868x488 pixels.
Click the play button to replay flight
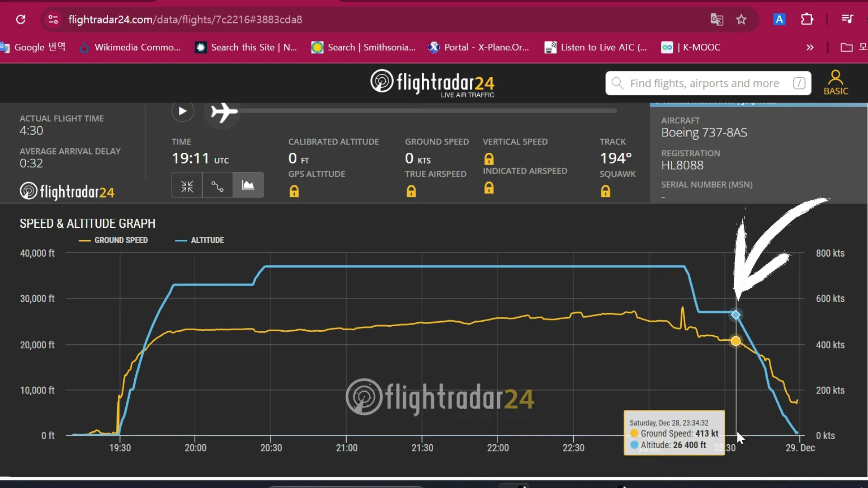click(x=182, y=112)
